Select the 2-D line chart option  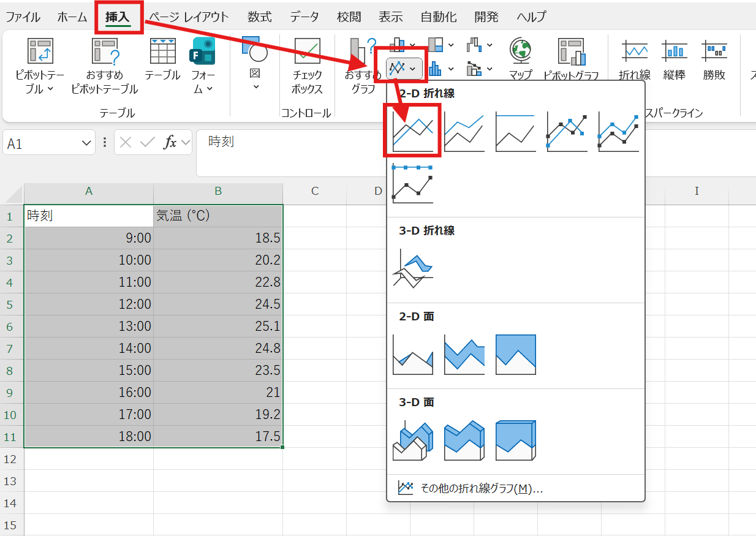click(412, 131)
